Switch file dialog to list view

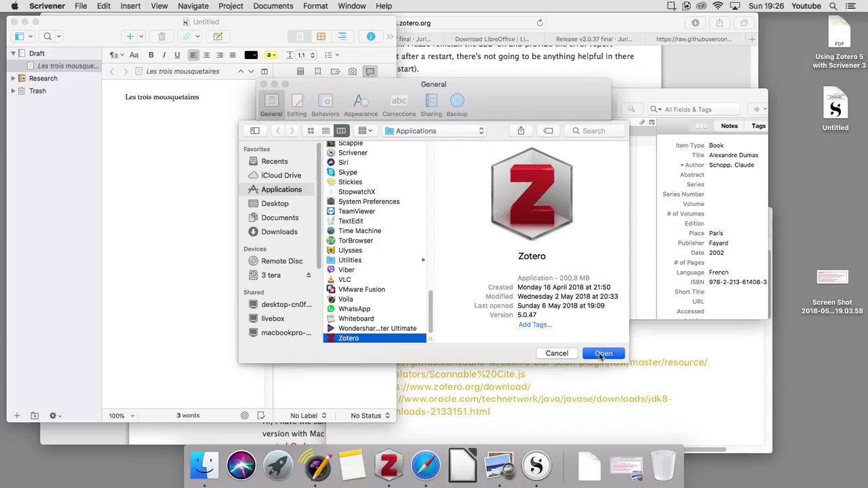[x=325, y=131]
